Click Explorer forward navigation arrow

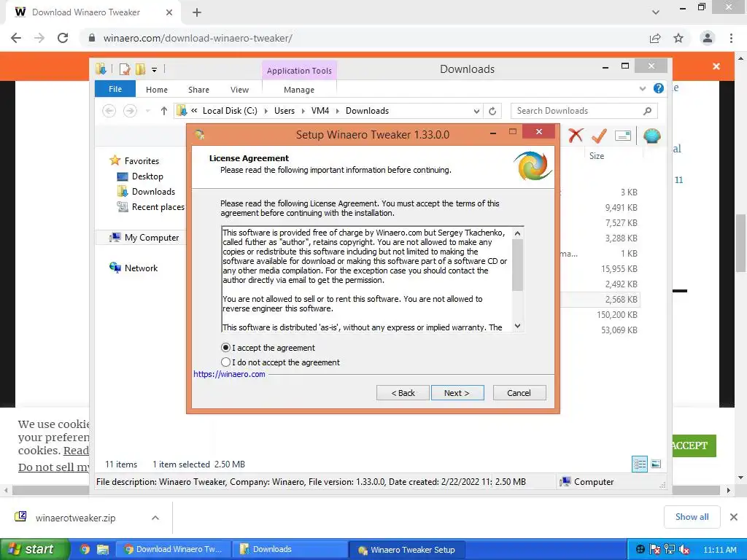click(130, 111)
